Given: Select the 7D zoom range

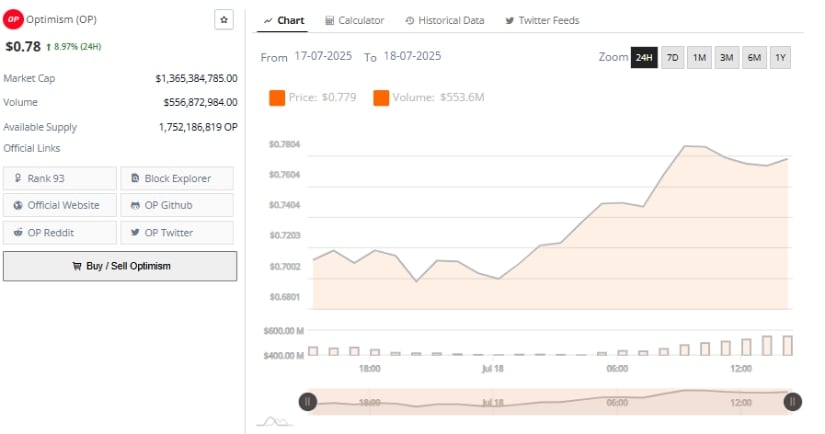Looking at the screenshot, I should click(672, 57).
